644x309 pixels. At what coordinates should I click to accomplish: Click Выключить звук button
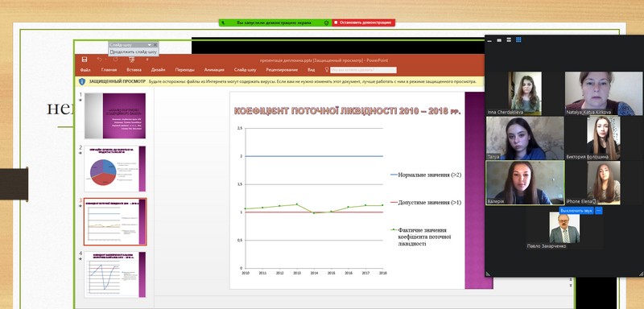point(576,210)
